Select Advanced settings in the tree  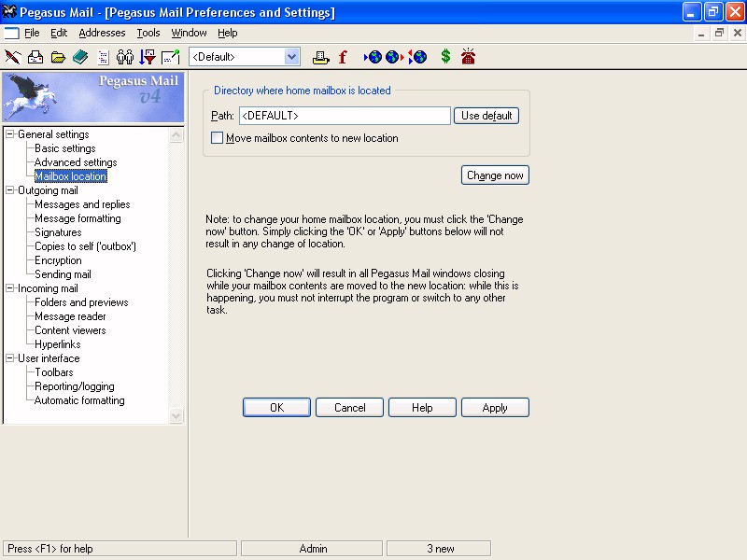pos(76,162)
